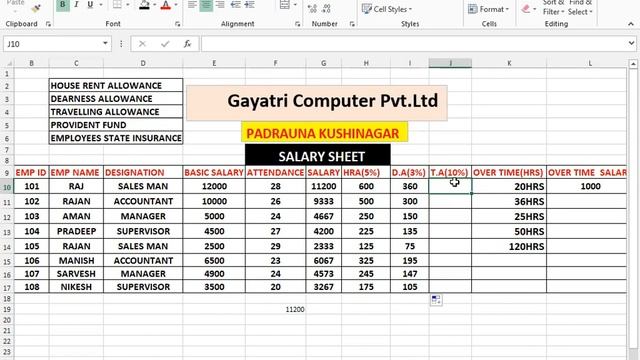Open the Merge & Center dropdown arrow
Viewport: 640px width, 360px height.
pos(295,5)
